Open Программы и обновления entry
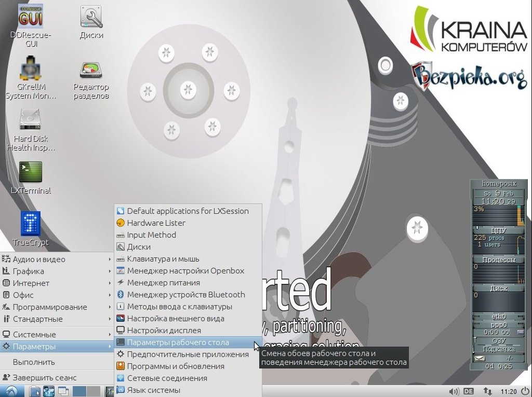The image size is (532, 397). click(188, 366)
